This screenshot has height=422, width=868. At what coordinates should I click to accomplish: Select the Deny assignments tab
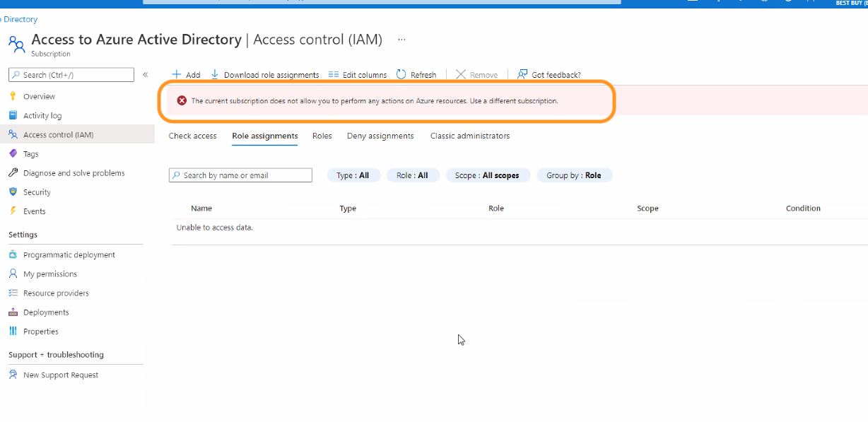pyautogui.click(x=380, y=136)
